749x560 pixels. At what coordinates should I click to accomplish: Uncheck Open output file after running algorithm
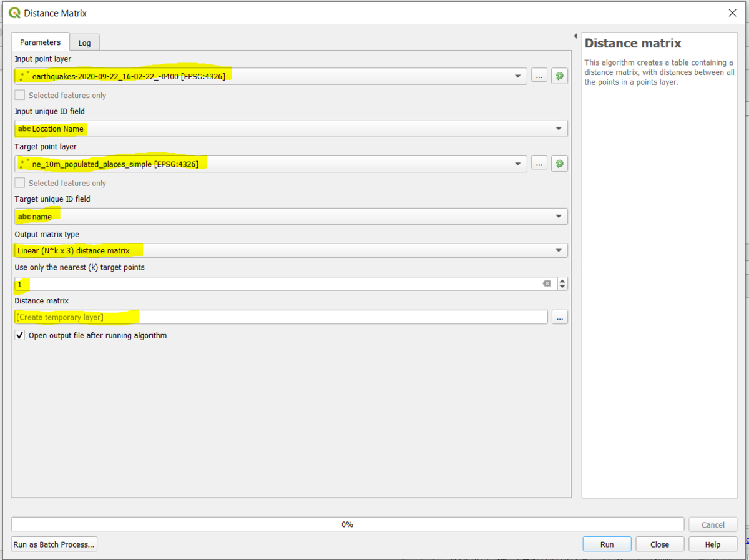pos(20,335)
